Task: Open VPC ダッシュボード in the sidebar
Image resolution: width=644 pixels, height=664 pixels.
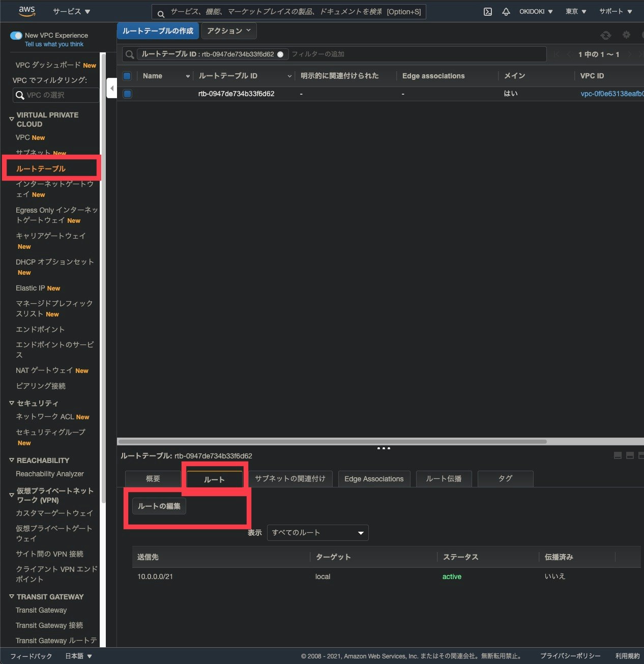Action: (x=48, y=65)
